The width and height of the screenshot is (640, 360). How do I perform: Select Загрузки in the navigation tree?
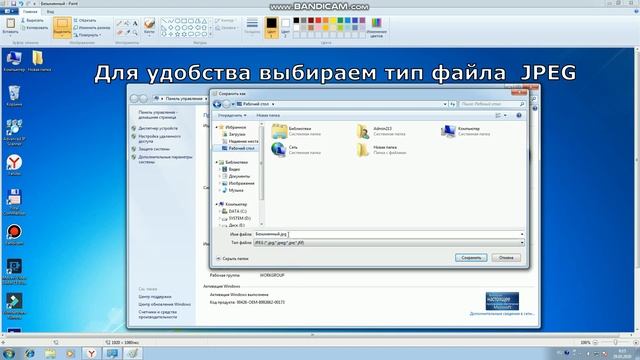tap(234, 134)
